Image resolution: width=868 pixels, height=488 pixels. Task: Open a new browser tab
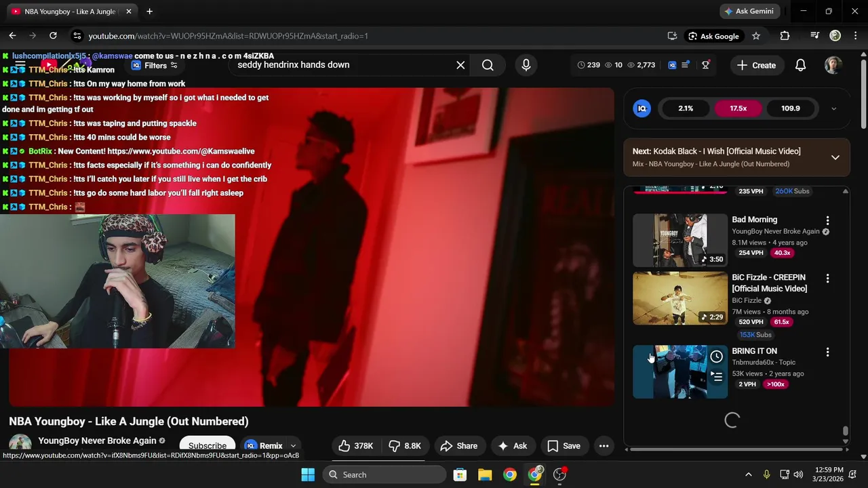click(149, 11)
